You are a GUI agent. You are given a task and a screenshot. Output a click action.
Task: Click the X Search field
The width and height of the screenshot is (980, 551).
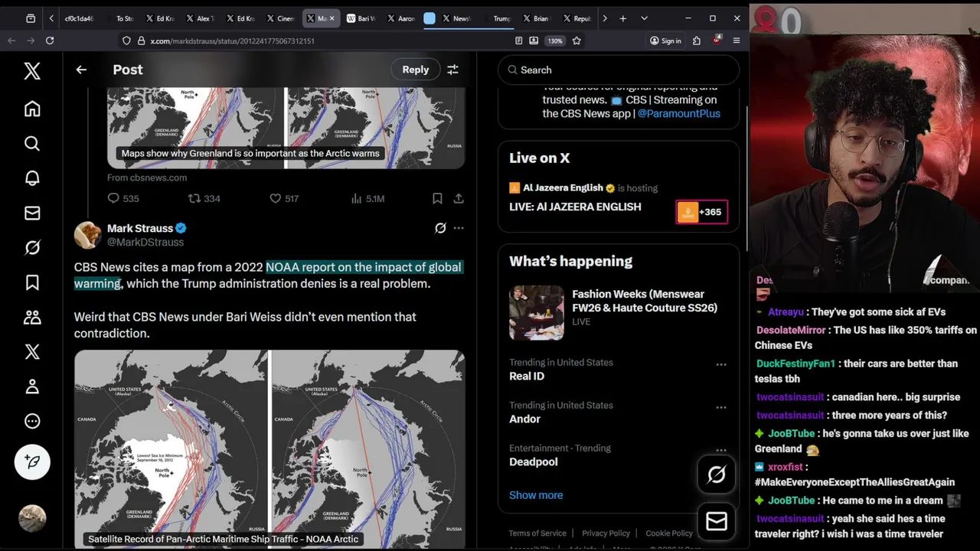(619, 70)
